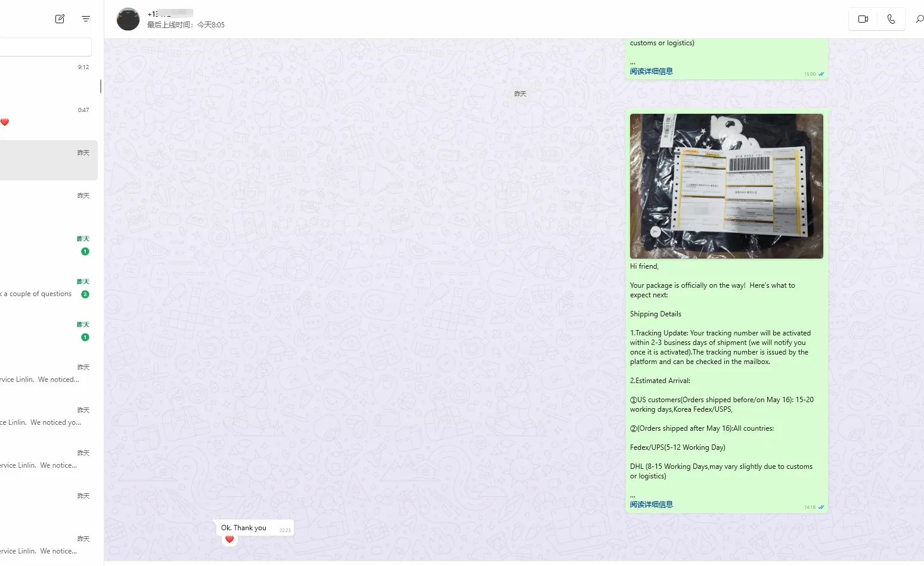Viewport: 924px width, 566px height.
Task: Click the contact's last seen status text
Action: 186,25
